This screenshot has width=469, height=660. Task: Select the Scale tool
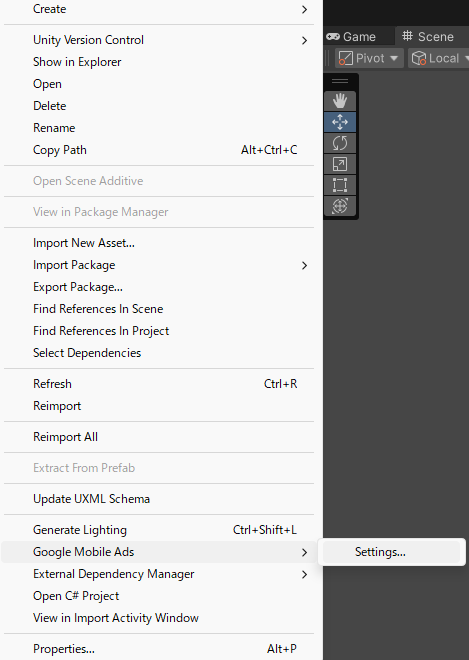340,164
